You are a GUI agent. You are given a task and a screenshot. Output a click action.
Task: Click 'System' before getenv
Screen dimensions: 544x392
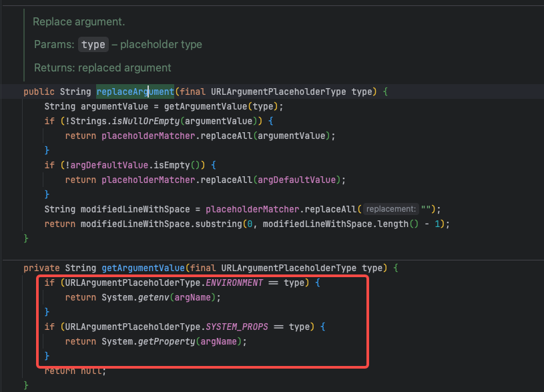[x=117, y=298]
